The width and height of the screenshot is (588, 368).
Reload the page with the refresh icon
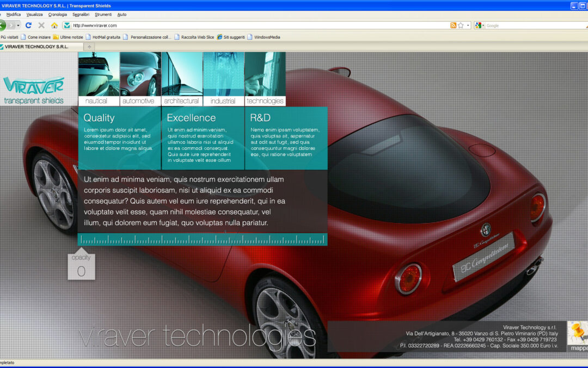click(28, 25)
